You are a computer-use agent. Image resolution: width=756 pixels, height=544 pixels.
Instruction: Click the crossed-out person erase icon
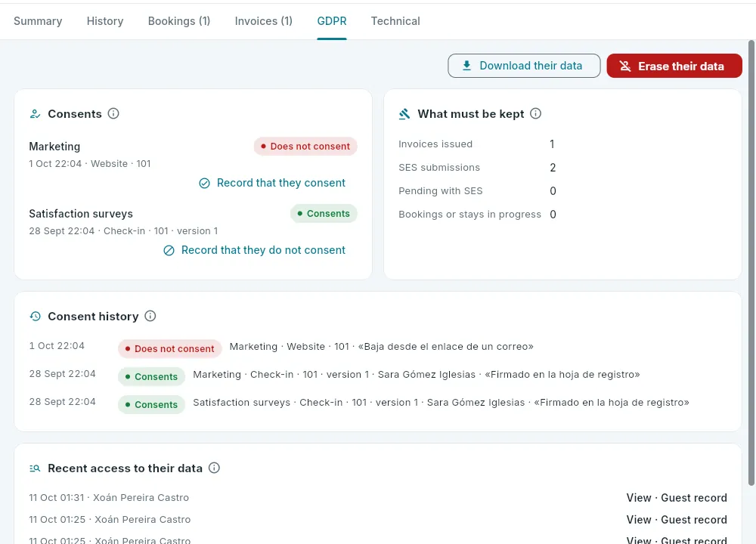(x=625, y=66)
